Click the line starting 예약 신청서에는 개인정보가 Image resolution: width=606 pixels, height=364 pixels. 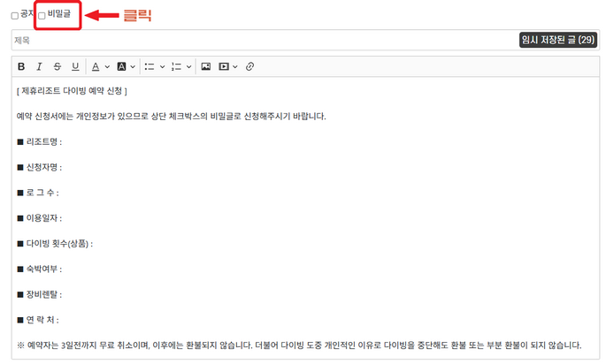[x=172, y=117]
